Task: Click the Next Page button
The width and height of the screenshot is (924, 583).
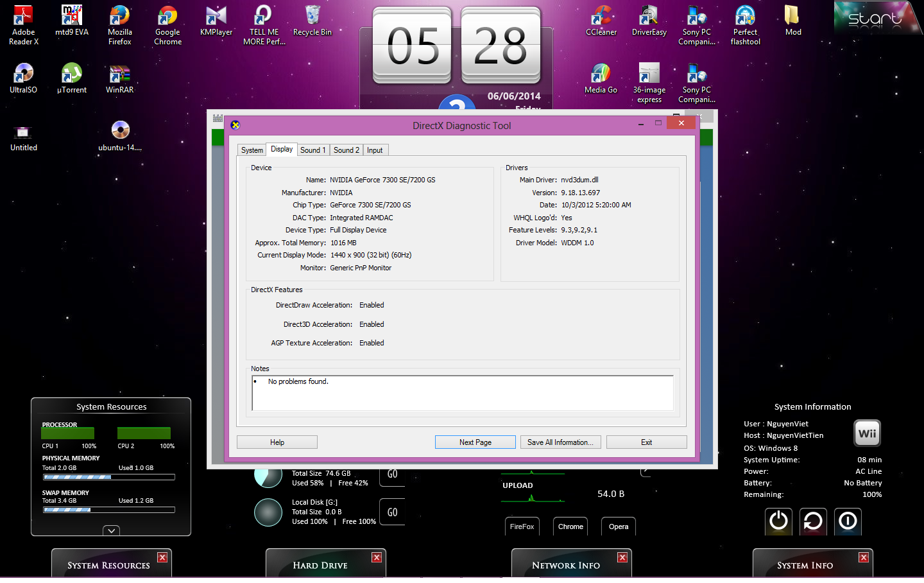Action: click(475, 442)
